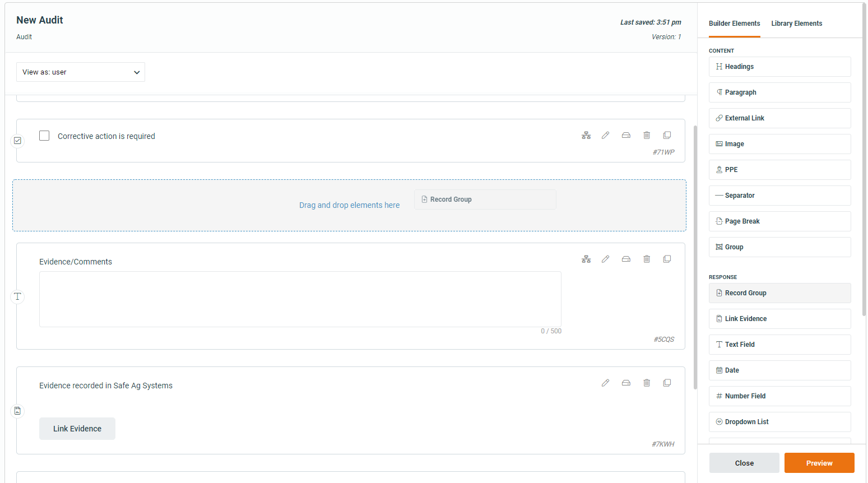Viewport: 868px width, 483px height.
Task: Open branching logic for Evidence/Comments field
Action: (x=586, y=259)
